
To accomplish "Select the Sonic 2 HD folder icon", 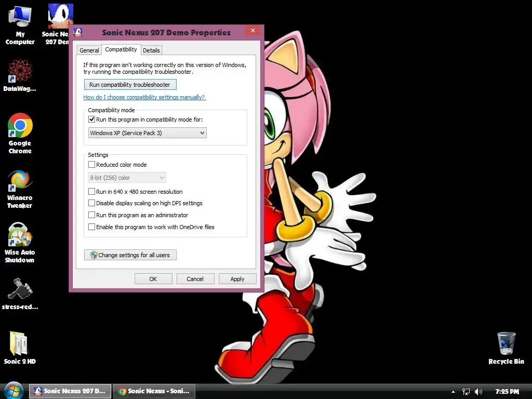I will pyautogui.click(x=20, y=348).
